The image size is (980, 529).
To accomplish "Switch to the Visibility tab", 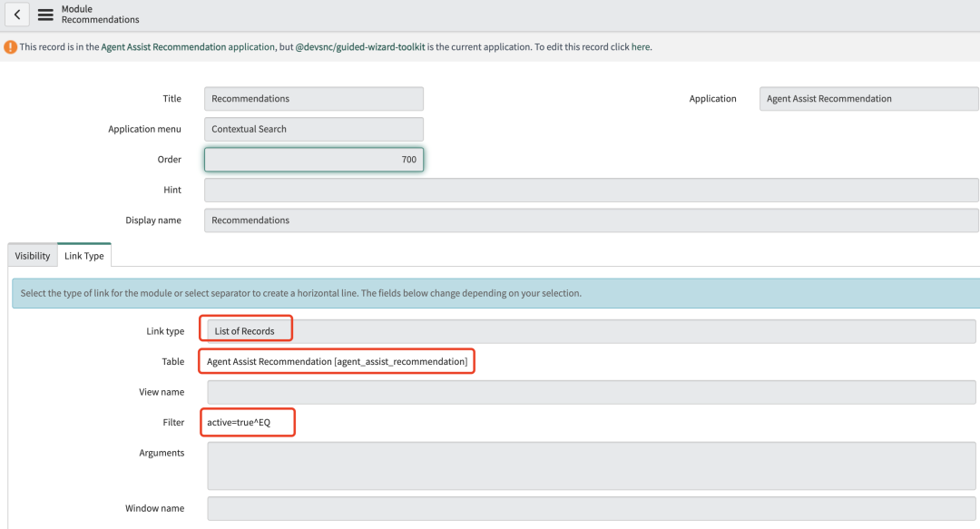I will point(33,256).
